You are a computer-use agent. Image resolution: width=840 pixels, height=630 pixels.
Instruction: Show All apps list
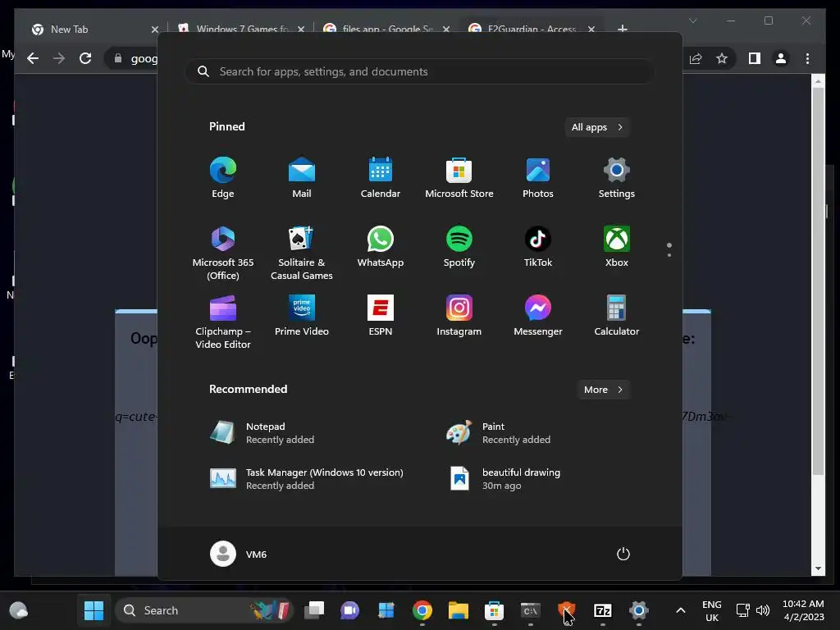597,127
